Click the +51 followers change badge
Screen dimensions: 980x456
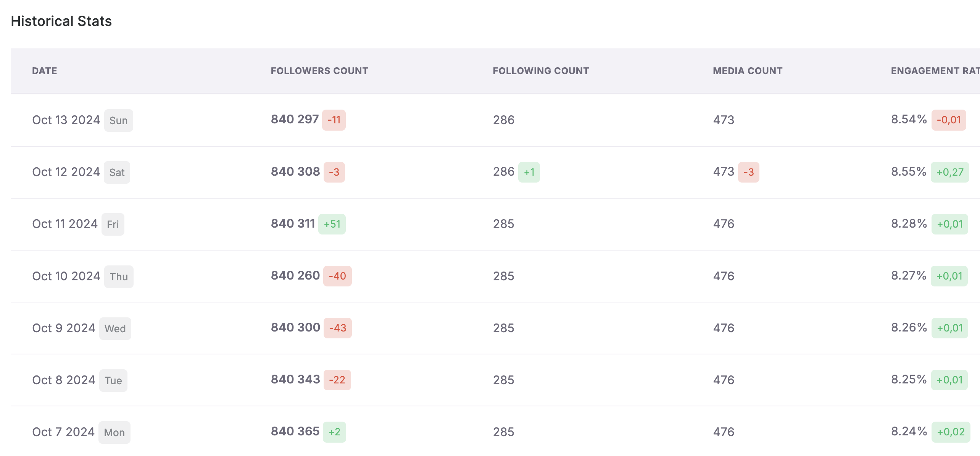click(332, 224)
